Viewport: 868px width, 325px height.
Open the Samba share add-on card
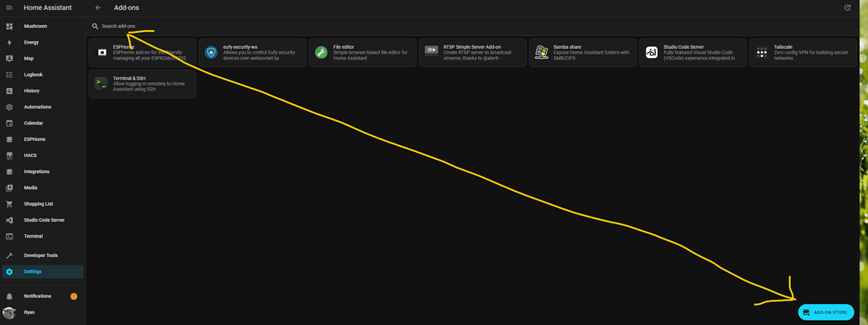[x=582, y=53]
